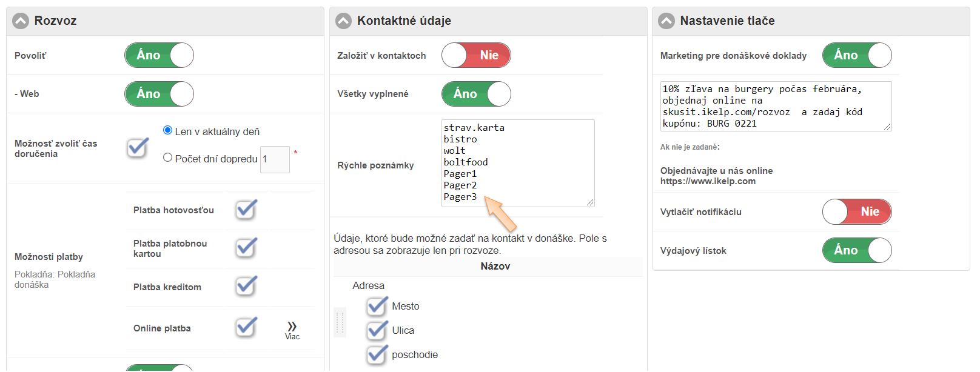Uncheck Platba hotovosťou checkbox
This screenshot has height=372, width=980.
pyautogui.click(x=246, y=210)
